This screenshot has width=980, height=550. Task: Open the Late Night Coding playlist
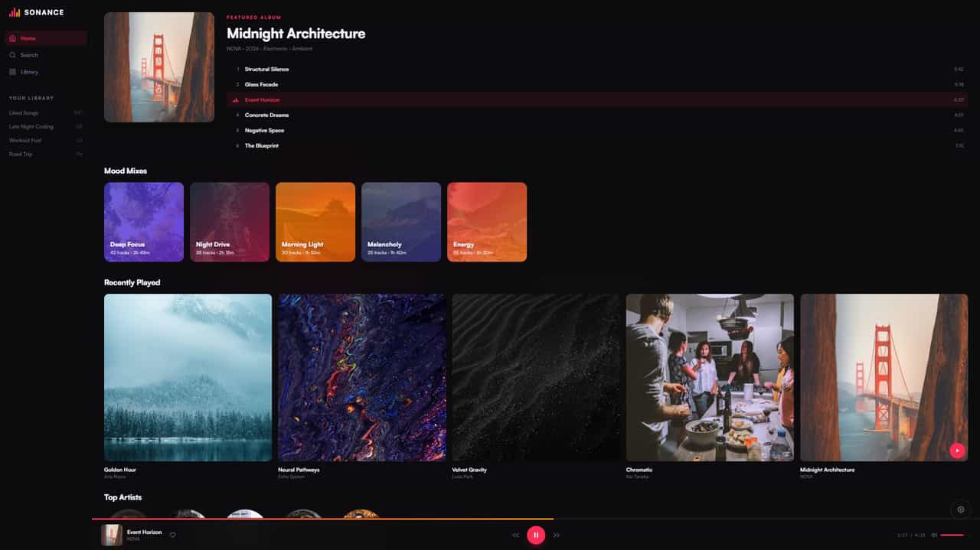pyautogui.click(x=31, y=126)
